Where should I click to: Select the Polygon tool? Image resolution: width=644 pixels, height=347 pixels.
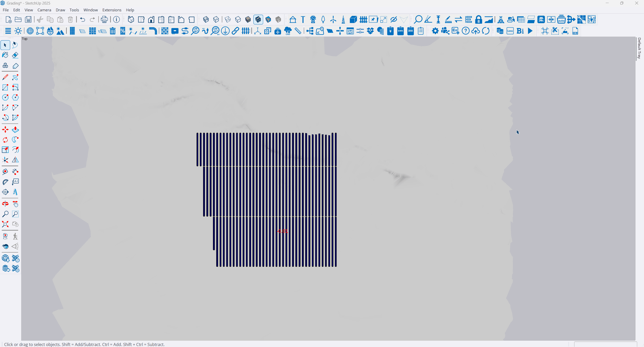point(15,97)
